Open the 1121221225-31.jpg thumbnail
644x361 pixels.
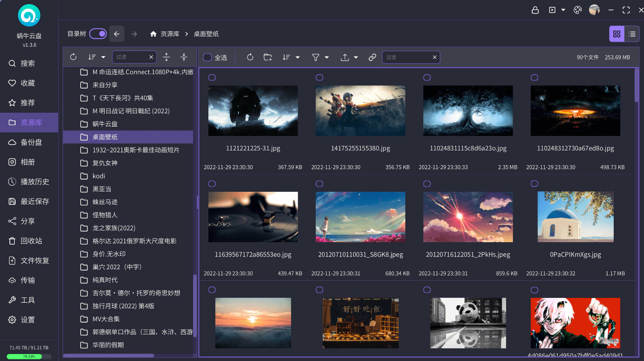pos(253,111)
